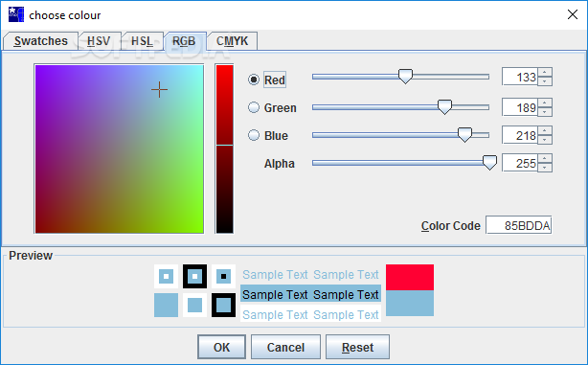Decrease the Blue value spinner arrow

pos(545,140)
